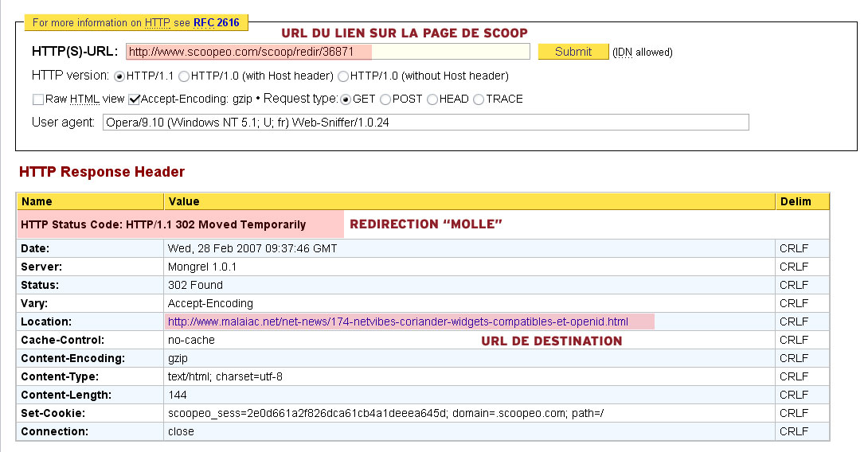Click the Location: name cell
The image size is (868, 452).
(x=90, y=322)
